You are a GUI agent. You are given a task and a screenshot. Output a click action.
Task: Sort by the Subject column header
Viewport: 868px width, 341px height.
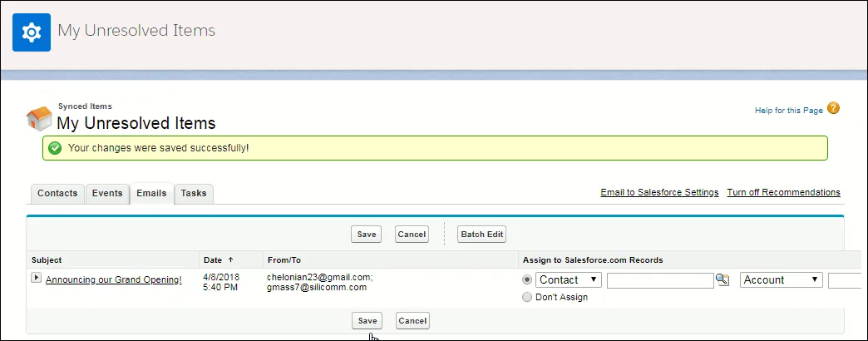pyautogui.click(x=47, y=259)
